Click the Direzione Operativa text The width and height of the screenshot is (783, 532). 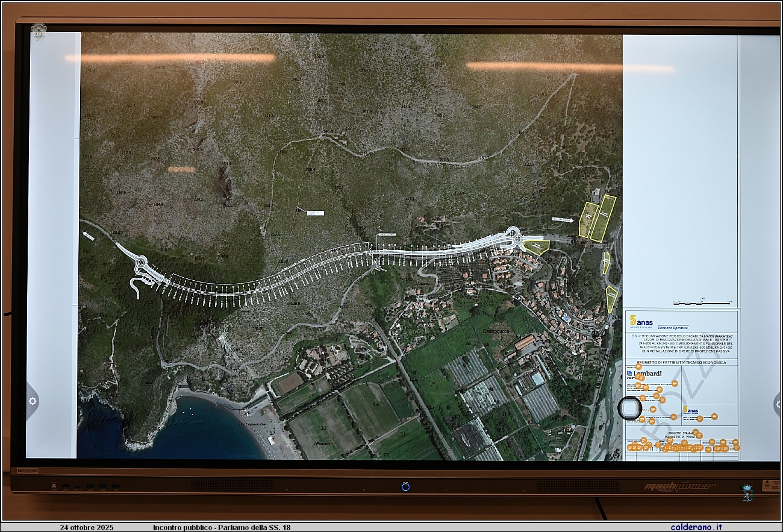click(x=673, y=327)
